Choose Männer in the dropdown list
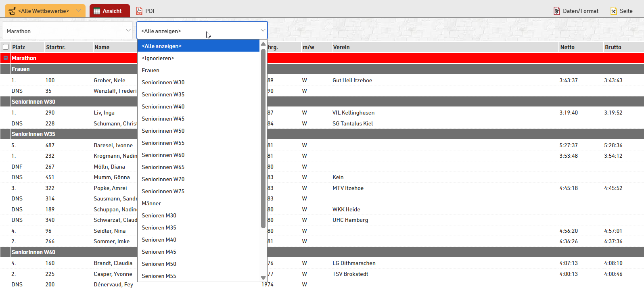Screen dimensions: 644x288 point(151,203)
